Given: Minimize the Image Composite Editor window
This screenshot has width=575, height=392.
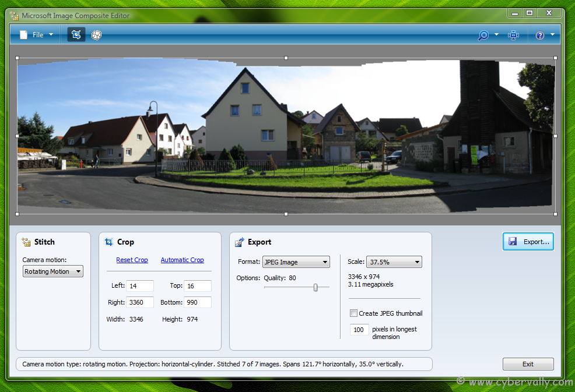Looking at the screenshot, I should pos(516,13).
